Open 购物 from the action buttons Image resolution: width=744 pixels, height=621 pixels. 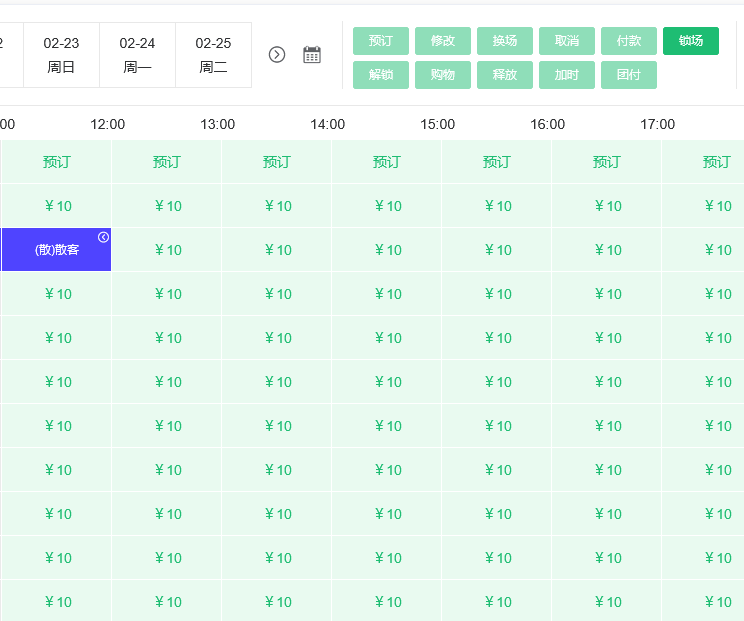[x=443, y=75]
